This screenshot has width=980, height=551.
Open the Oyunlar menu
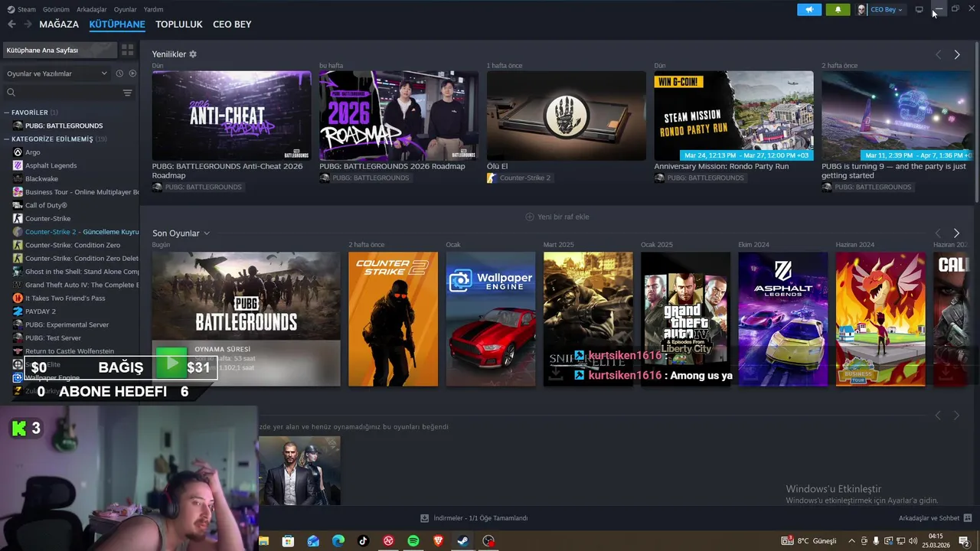tap(125, 10)
